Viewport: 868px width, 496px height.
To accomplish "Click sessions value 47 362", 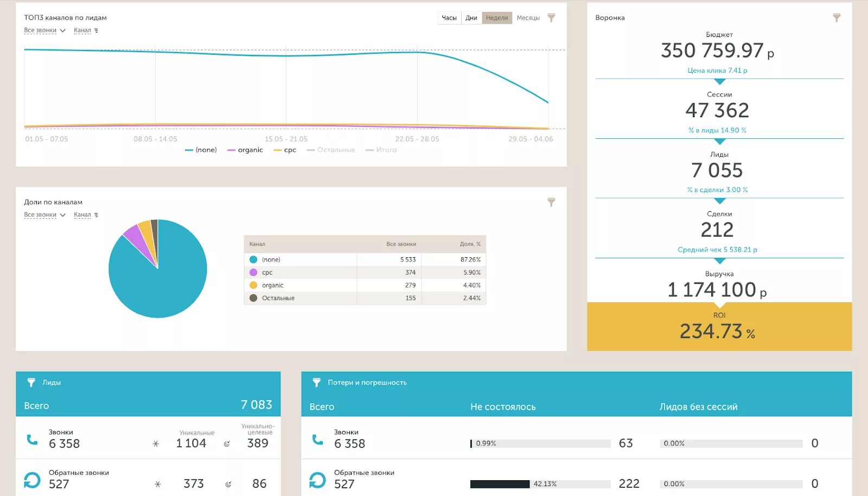I will pyautogui.click(x=717, y=111).
